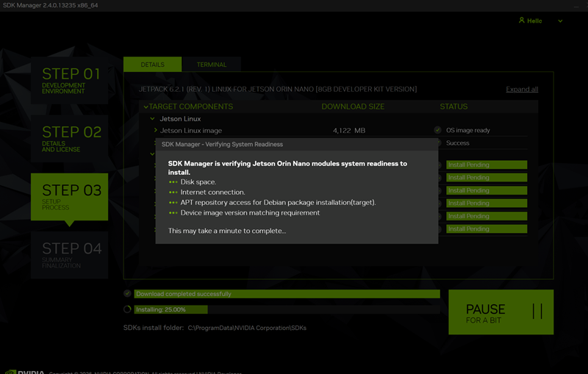Open the Hello account dropdown arrow
588x374 pixels.
[561, 21]
